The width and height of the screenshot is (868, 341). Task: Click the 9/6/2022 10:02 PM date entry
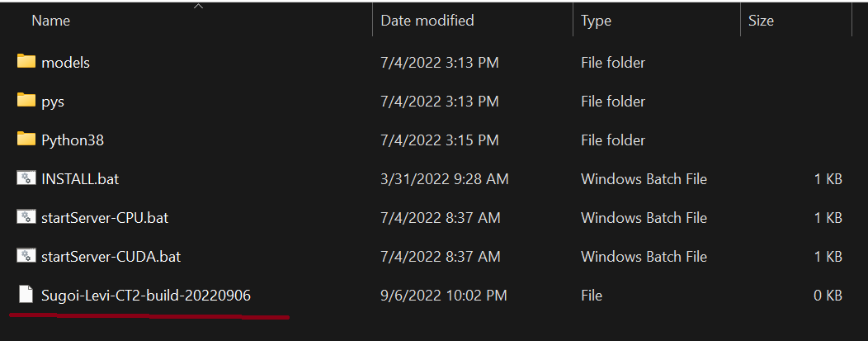point(444,296)
